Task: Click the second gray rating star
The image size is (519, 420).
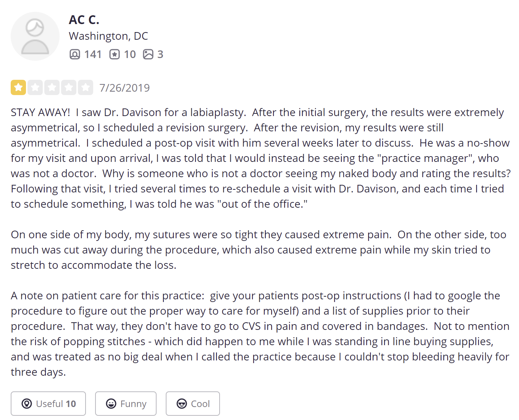Action: (x=35, y=87)
